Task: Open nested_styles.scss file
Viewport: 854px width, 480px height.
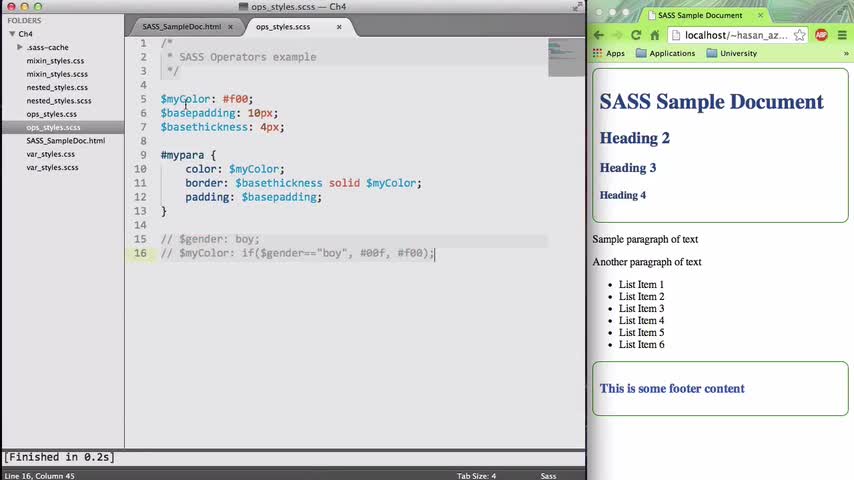Action: pos(59,101)
